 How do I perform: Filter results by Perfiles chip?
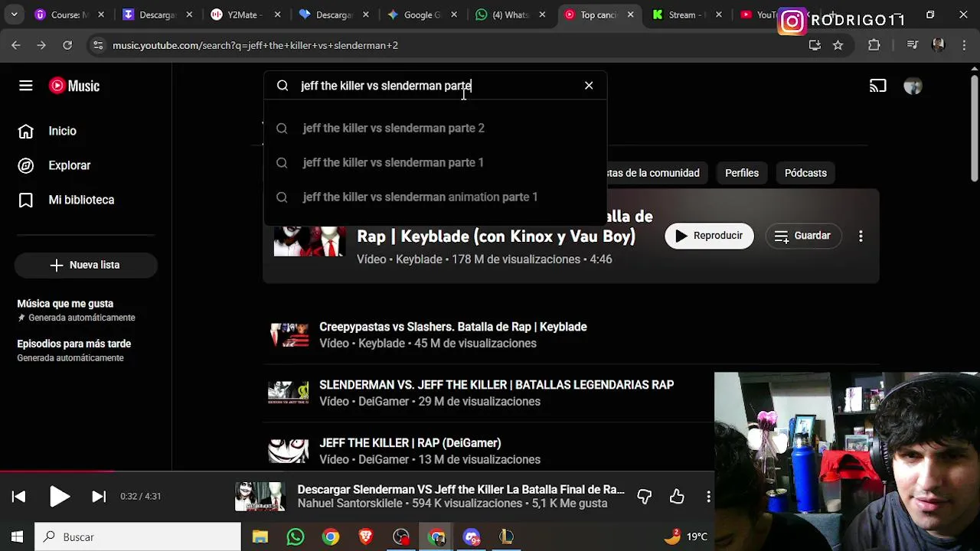[742, 173]
